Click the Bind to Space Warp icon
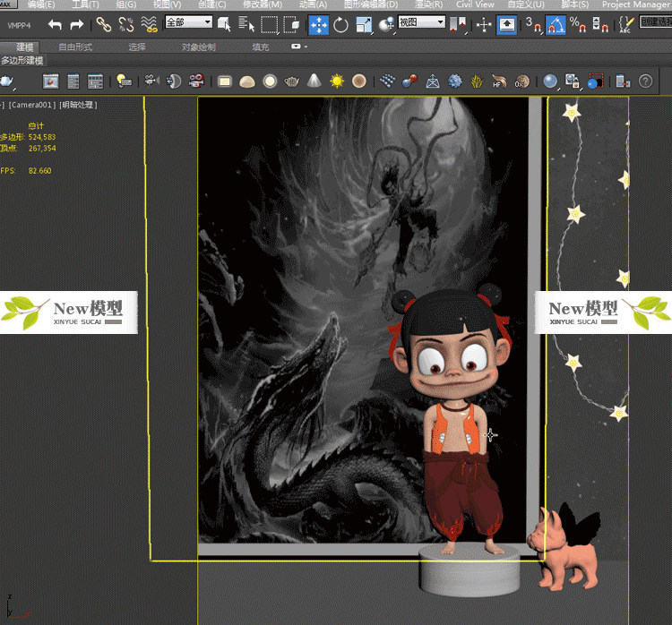The height and width of the screenshot is (625, 672). pyautogui.click(x=149, y=24)
